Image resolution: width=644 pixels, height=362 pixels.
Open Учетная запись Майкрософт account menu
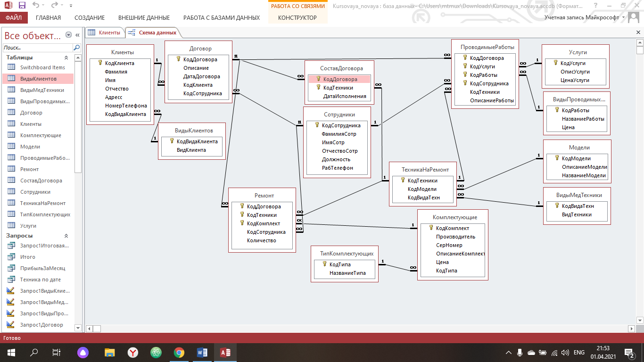(x=585, y=17)
